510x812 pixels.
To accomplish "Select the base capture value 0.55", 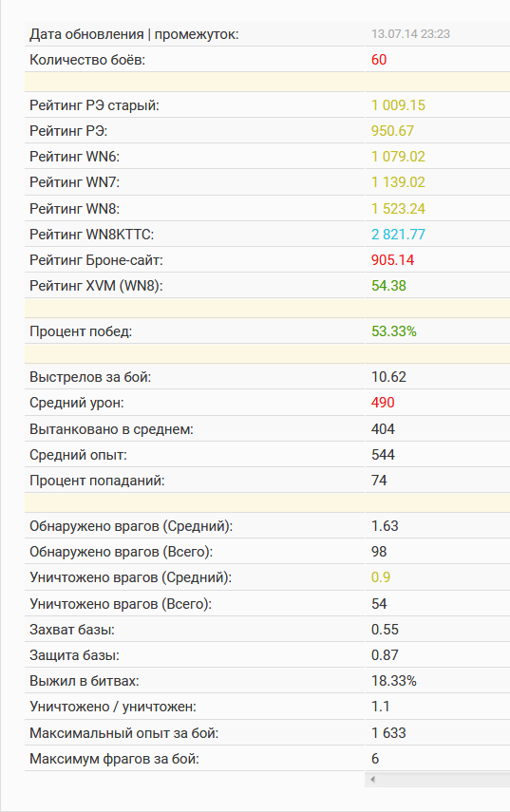I will pyautogui.click(x=385, y=630).
